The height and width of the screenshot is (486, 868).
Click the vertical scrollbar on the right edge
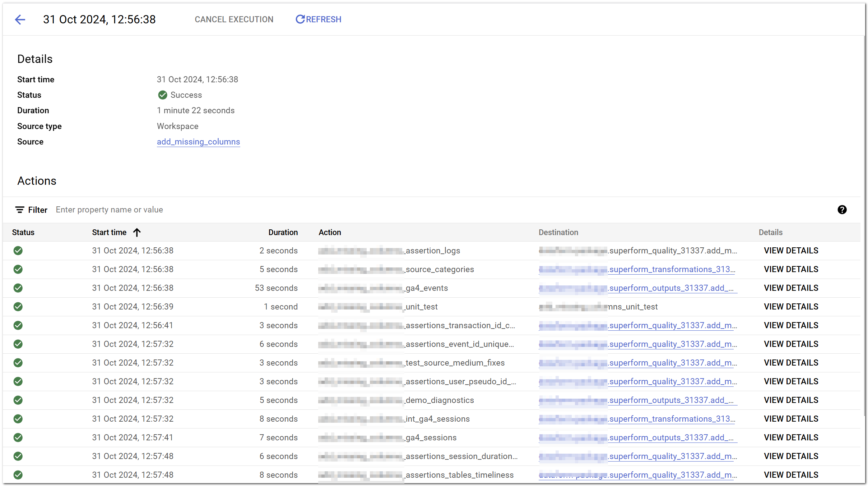(x=864, y=226)
